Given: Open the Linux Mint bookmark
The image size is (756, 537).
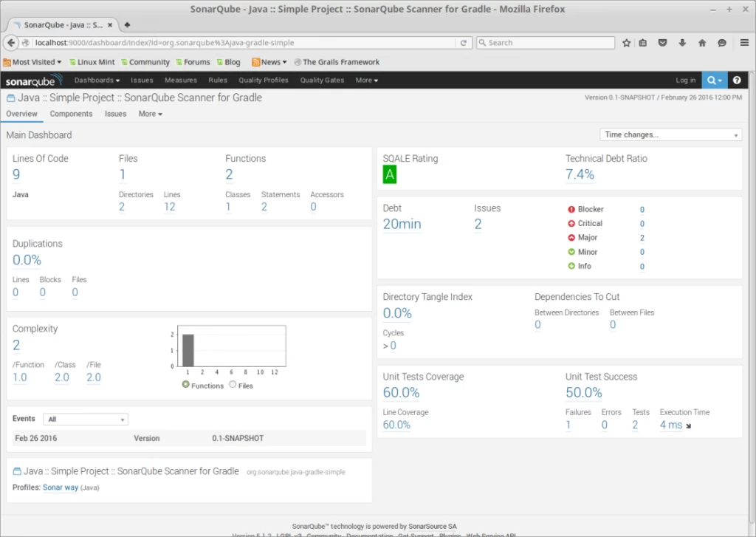Looking at the screenshot, I should coord(92,62).
